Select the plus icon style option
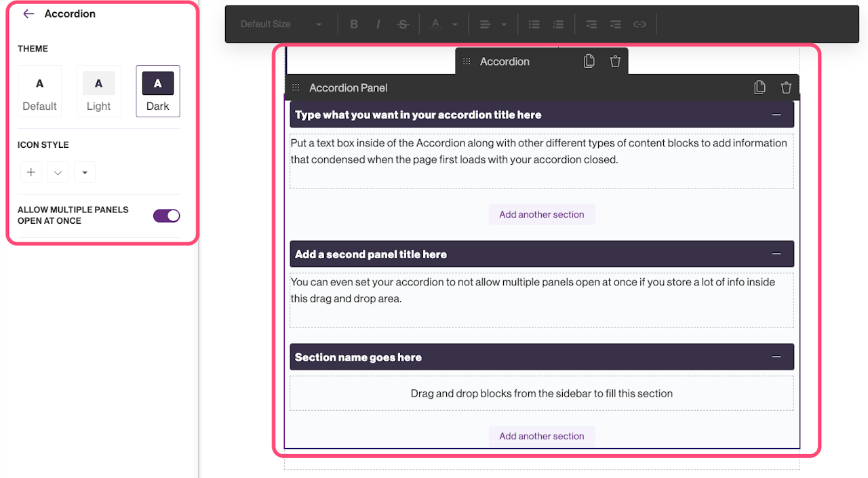Viewport: 868px width, 478px height. (x=31, y=172)
